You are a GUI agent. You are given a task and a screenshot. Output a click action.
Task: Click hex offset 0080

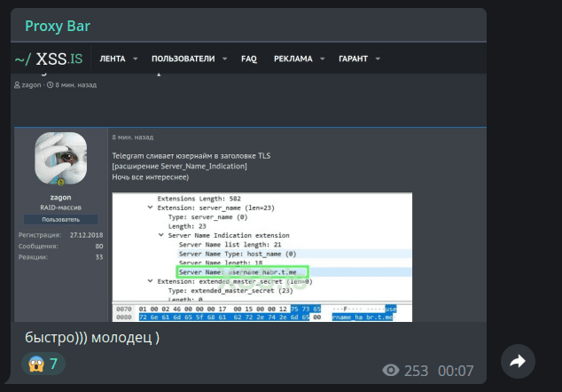124,317
